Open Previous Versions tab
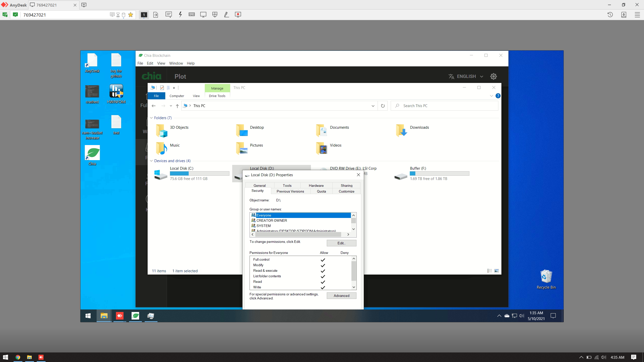Screen dimensions: 644x362 point(290,191)
